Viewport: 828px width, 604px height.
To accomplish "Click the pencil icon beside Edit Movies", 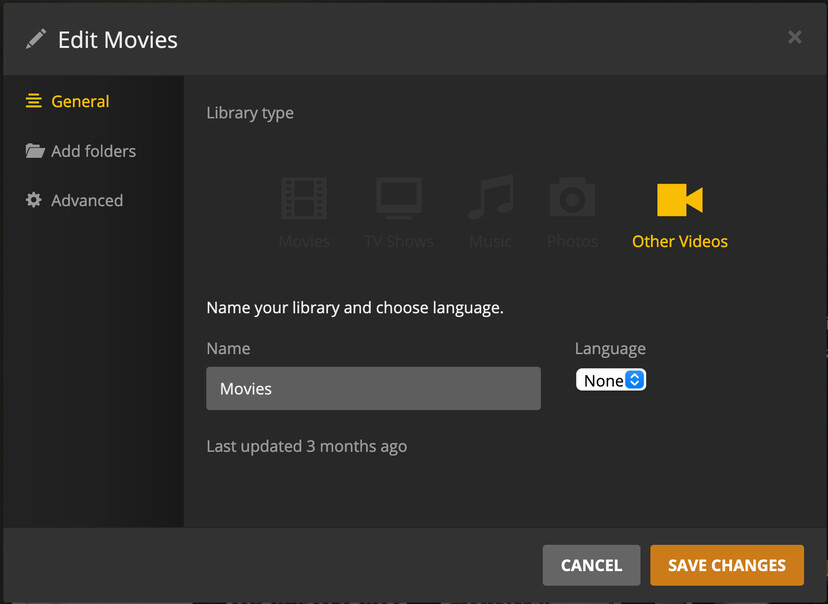I will click(36, 40).
